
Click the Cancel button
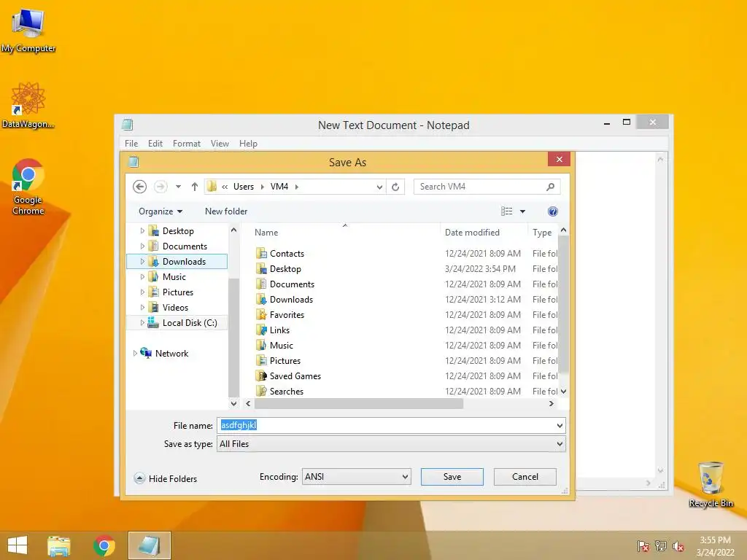tap(525, 477)
